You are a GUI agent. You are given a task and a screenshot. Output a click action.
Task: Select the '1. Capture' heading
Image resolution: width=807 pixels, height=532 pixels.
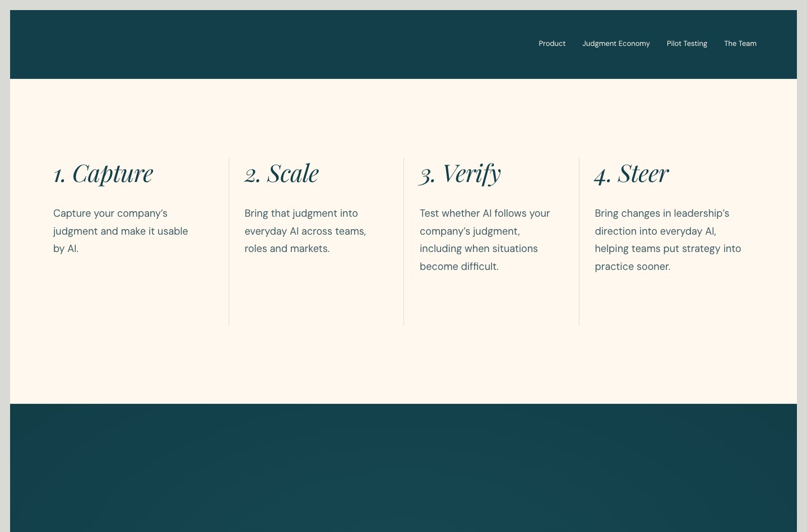103,174
